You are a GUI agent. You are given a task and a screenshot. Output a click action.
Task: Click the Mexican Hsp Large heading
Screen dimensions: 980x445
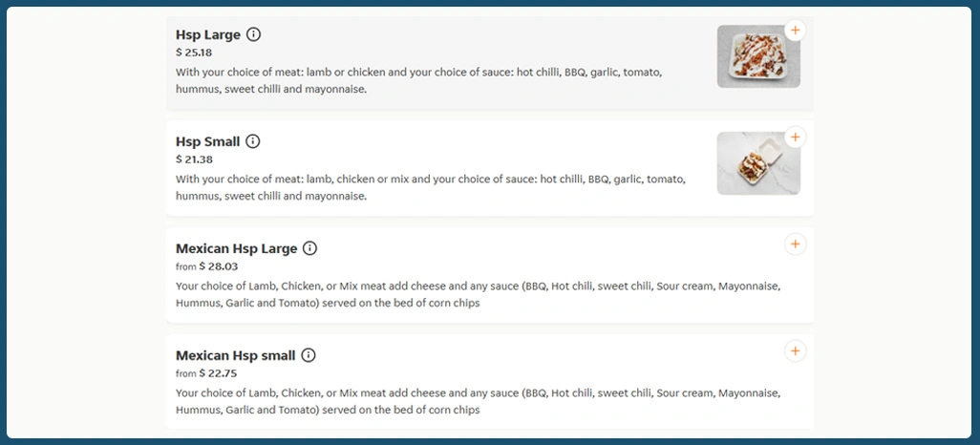coord(236,249)
